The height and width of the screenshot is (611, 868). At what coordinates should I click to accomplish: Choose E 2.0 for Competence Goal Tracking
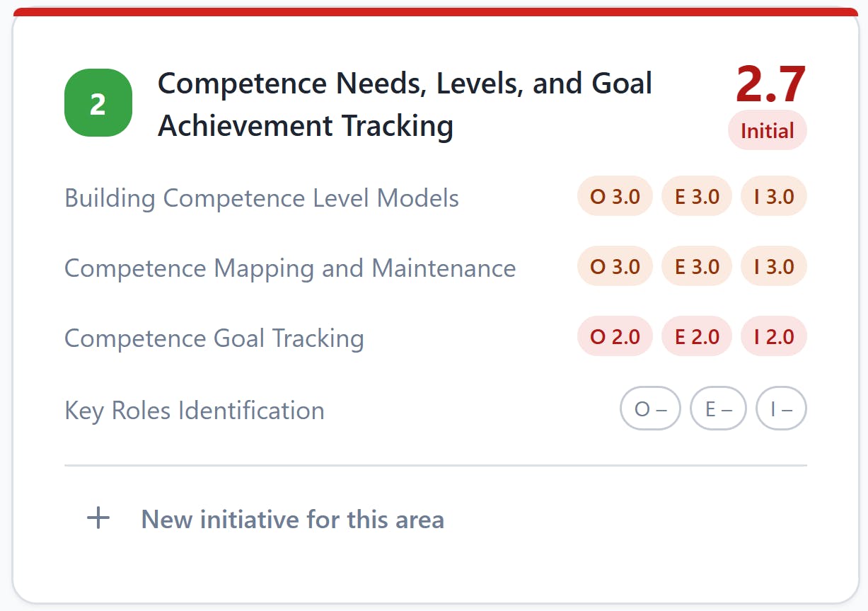pos(697,336)
